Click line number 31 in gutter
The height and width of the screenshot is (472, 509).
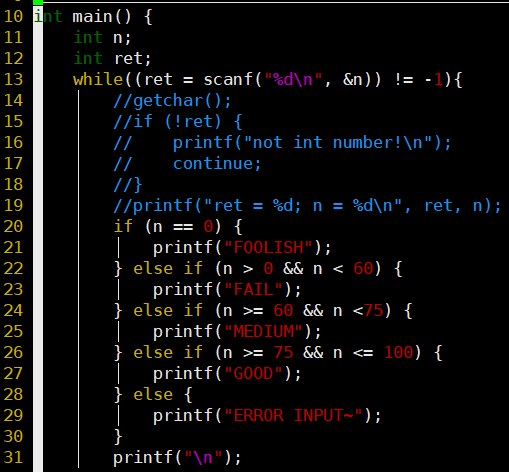13,458
